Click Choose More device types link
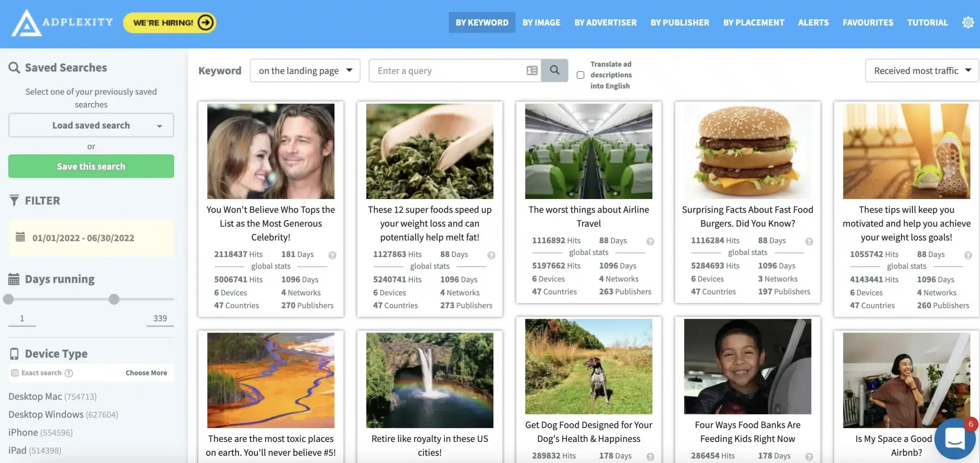The width and height of the screenshot is (980, 463). tap(145, 372)
